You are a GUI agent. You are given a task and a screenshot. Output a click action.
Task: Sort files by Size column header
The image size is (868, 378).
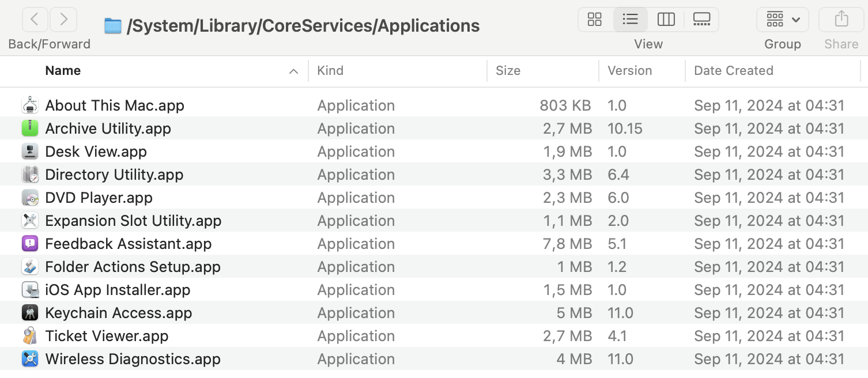[x=508, y=71]
